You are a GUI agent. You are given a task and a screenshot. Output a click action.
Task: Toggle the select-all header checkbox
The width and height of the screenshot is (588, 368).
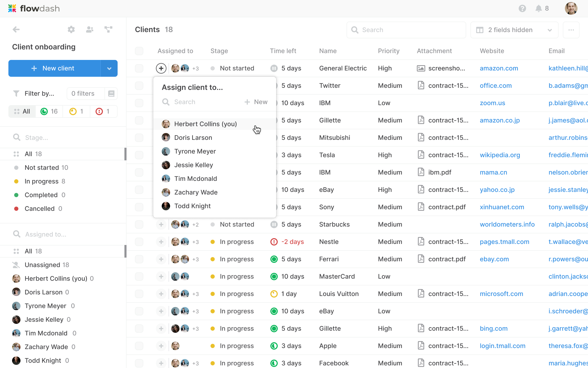point(139,51)
